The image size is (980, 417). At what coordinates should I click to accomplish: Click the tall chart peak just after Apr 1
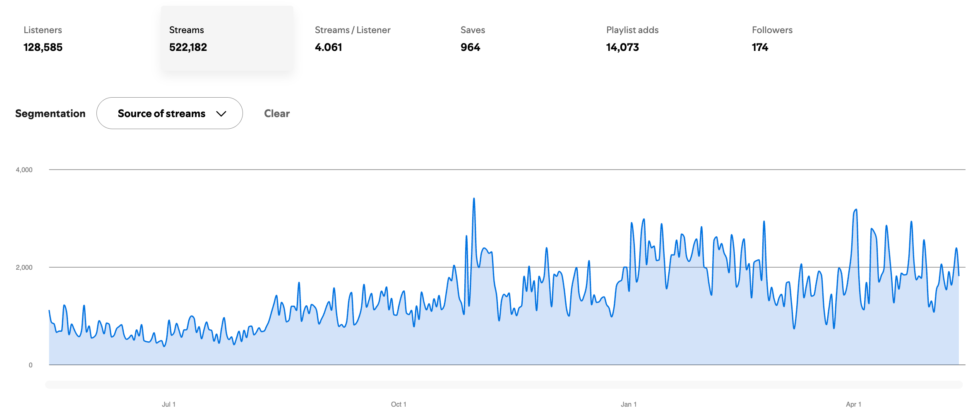pyautogui.click(x=855, y=211)
